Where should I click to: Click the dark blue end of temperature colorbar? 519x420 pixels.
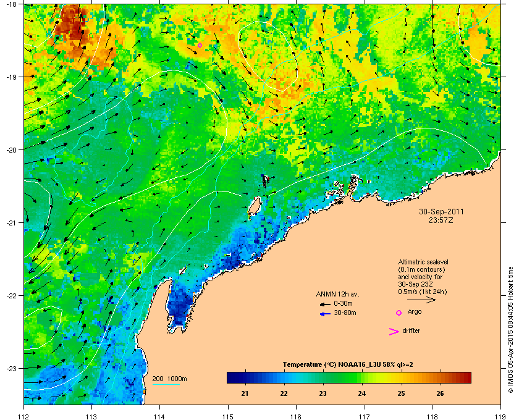coord(232,377)
